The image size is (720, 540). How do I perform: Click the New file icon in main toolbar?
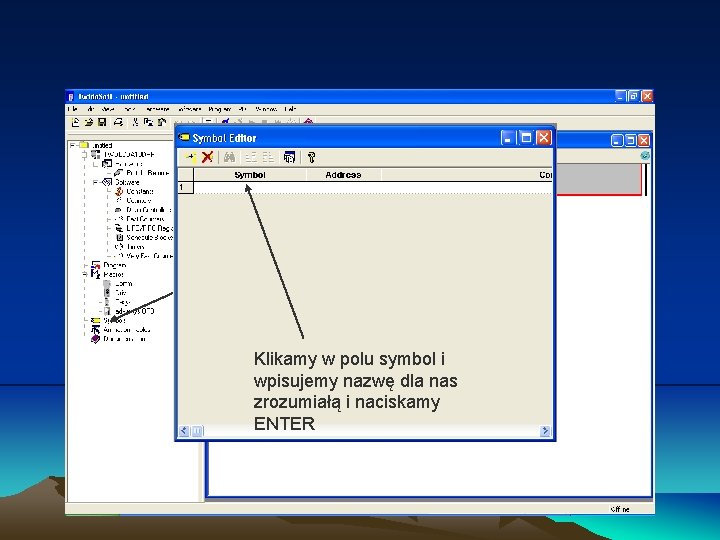(75, 122)
